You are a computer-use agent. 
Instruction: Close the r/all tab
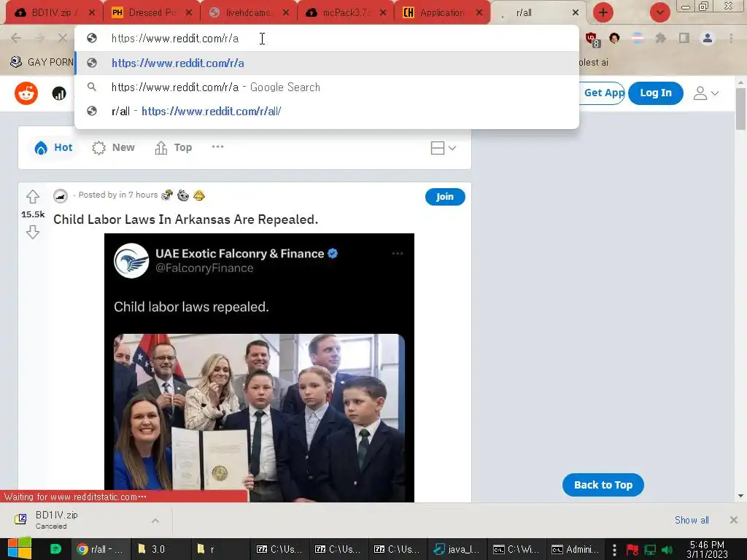(576, 13)
